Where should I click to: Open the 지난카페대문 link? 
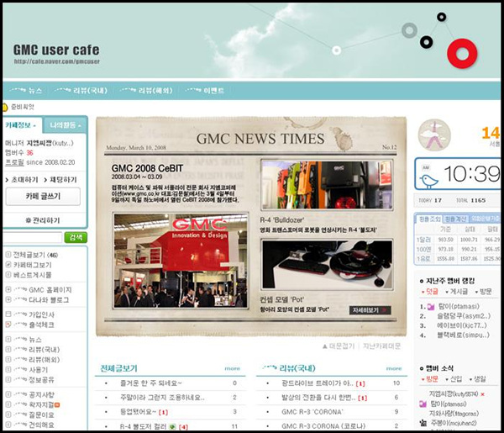pyautogui.click(x=381, y=346)
